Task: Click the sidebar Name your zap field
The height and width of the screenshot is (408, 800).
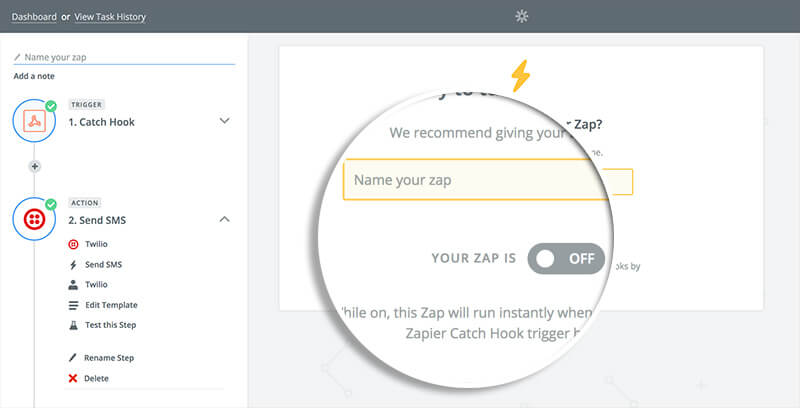Action: (x=124, y=57)
